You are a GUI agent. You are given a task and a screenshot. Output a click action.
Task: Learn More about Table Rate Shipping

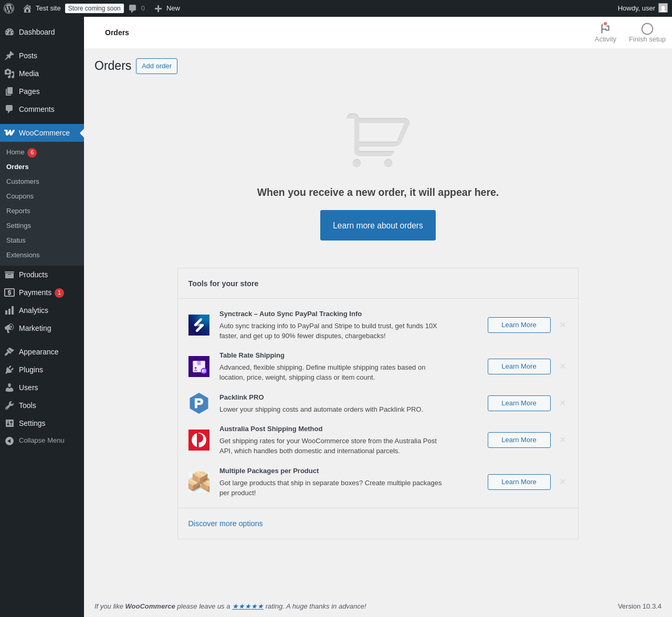(519, 367)
